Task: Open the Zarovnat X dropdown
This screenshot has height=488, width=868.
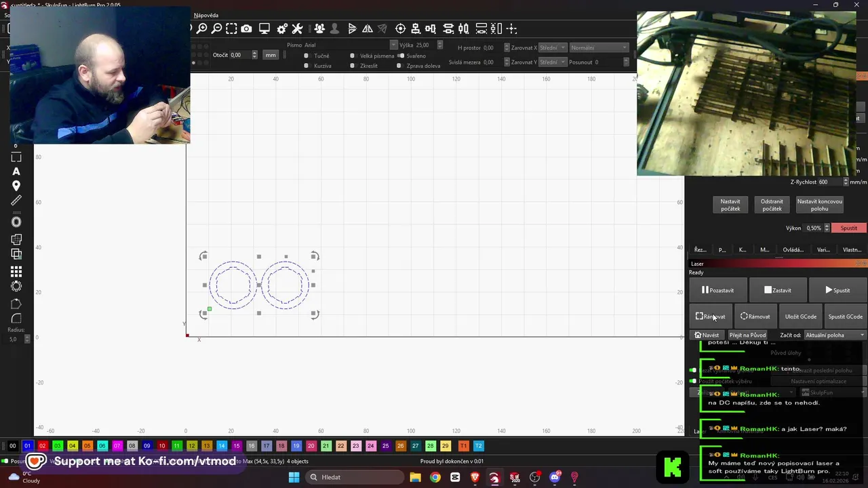Action: point(553,47)
